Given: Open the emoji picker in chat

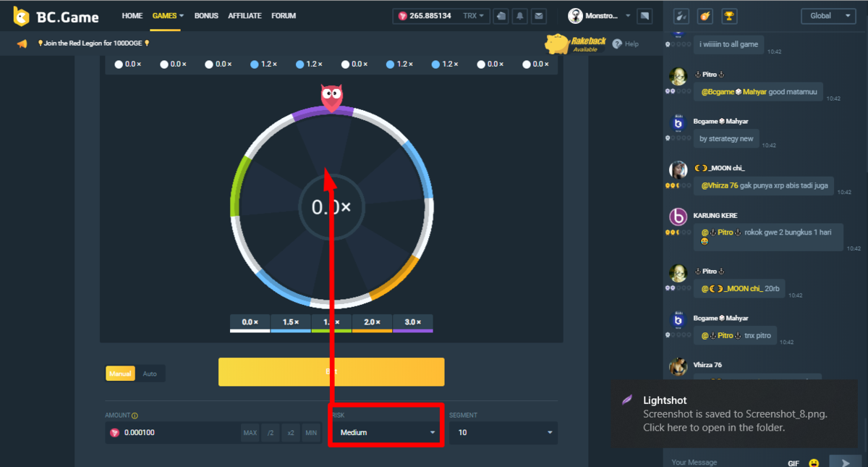Looking at the screenshot, I should (814, 462).
